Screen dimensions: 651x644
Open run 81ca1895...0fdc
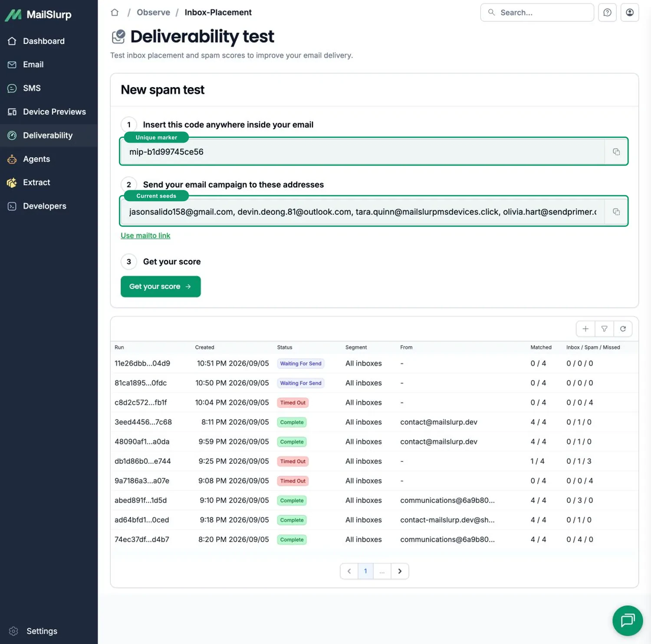(x=141, y=383)
